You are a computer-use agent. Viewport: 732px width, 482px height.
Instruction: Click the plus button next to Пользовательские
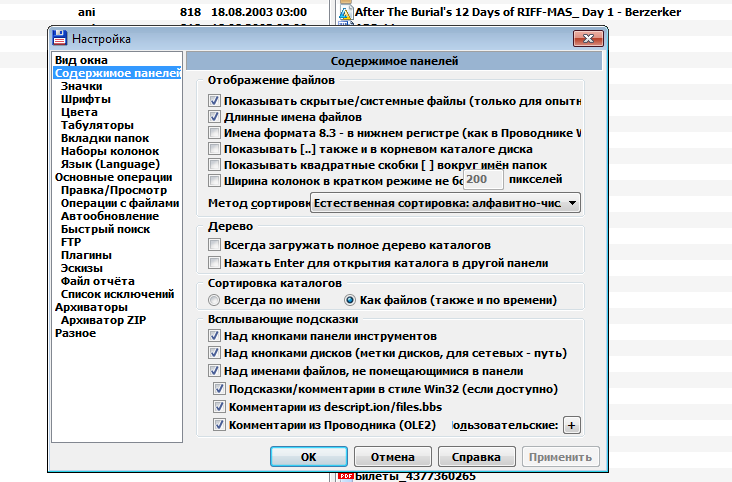pos(572,425)
